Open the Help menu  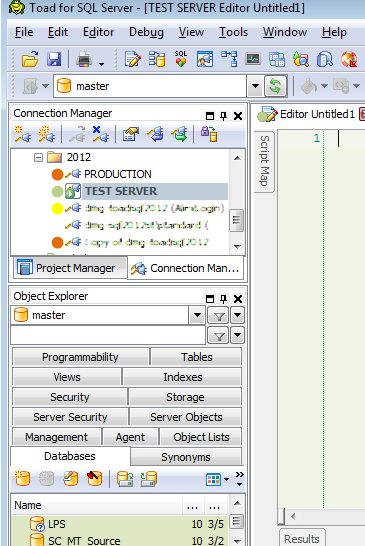coord(334,32)
